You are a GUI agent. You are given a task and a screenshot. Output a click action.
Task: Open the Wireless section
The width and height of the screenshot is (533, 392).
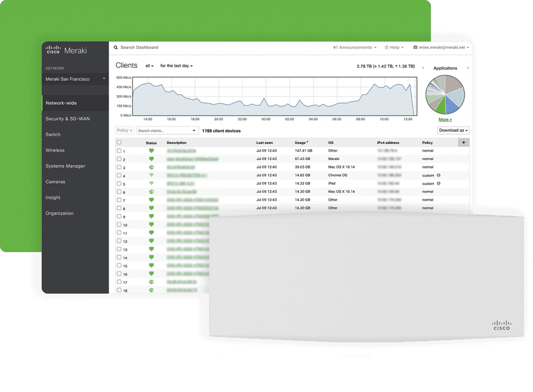pos(55,150)
